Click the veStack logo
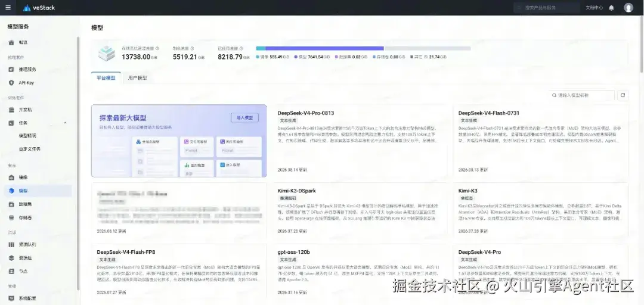Screen dimensions: 644x305 tap(39, 8)
